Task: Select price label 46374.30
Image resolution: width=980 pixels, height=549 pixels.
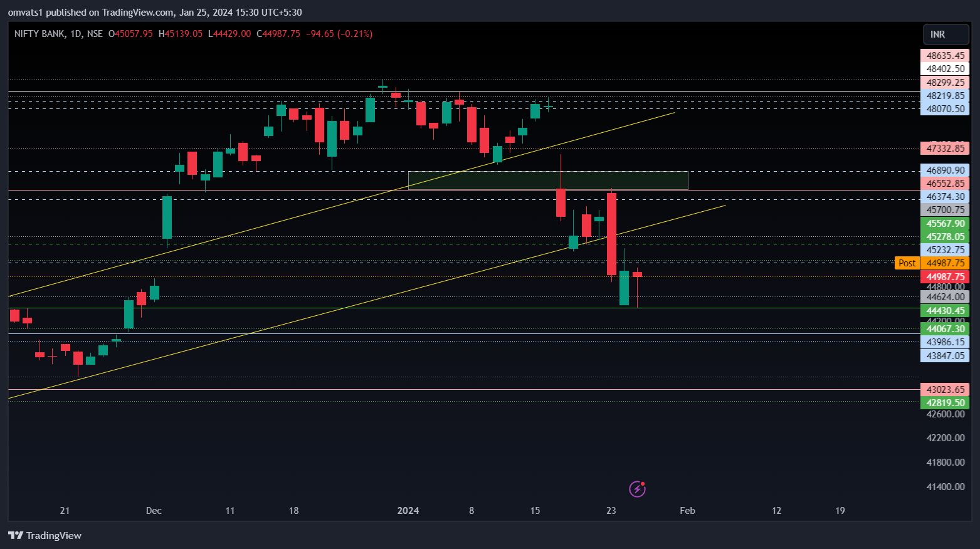Action: [945, 197]
